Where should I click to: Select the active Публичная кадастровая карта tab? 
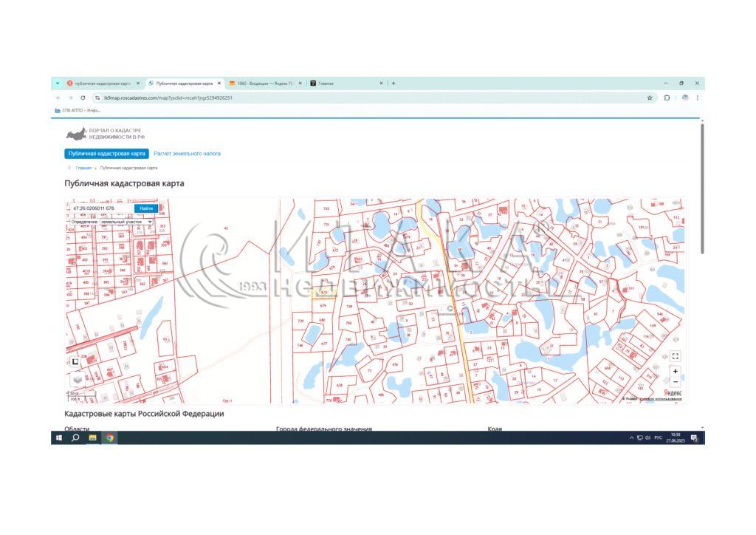pyautogui.click(x=184, y=84)
